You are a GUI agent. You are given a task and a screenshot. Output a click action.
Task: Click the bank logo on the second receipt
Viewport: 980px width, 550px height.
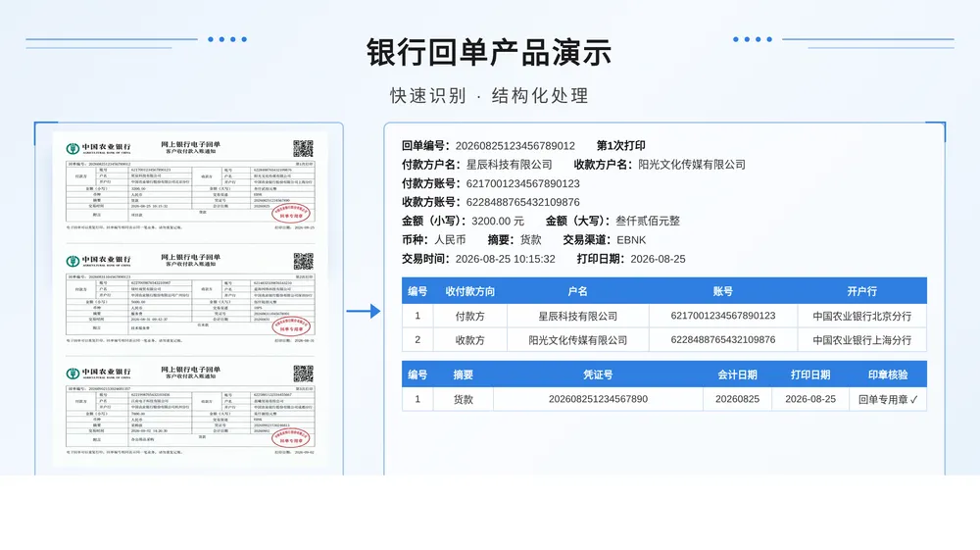73,261
